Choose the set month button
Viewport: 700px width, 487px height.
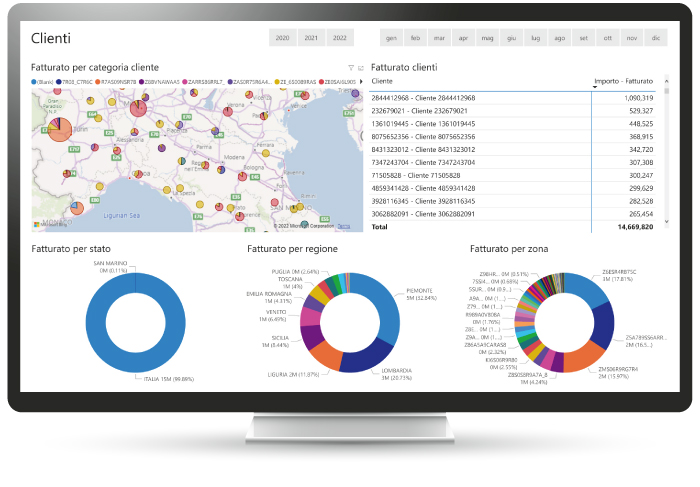click(583, 38)
